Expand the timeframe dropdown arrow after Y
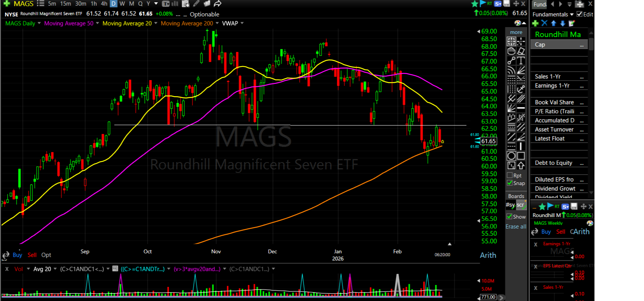Image resolution: width=644 pixels, height=301 pixels. 156,4
